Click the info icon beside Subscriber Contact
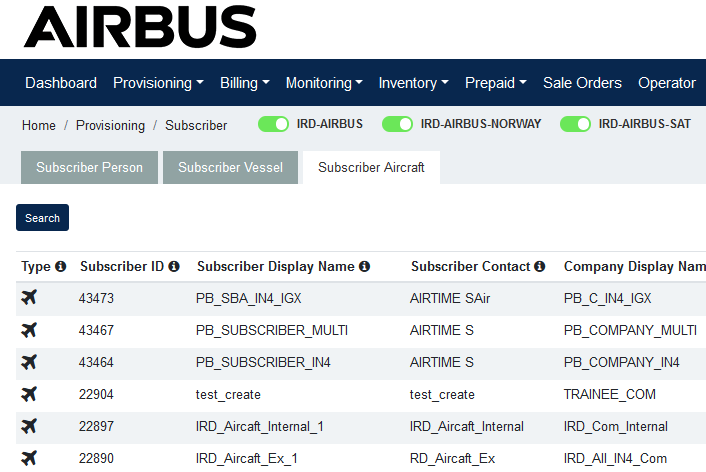 click(x=539, y=267)
